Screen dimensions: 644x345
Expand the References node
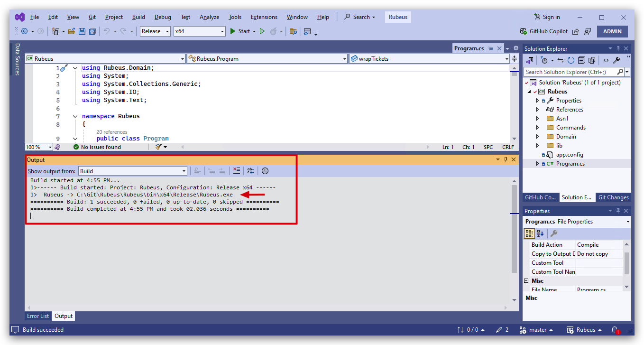point(537,110)
